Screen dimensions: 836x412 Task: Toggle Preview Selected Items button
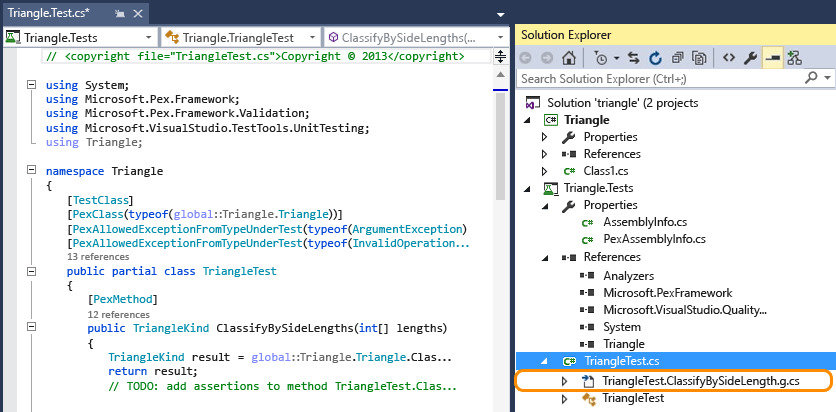pos(772,58)
